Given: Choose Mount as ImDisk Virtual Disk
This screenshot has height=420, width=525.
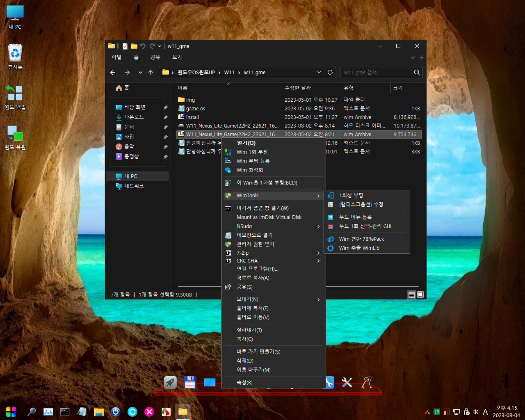Looking at the screenshot, I should 273,217.
